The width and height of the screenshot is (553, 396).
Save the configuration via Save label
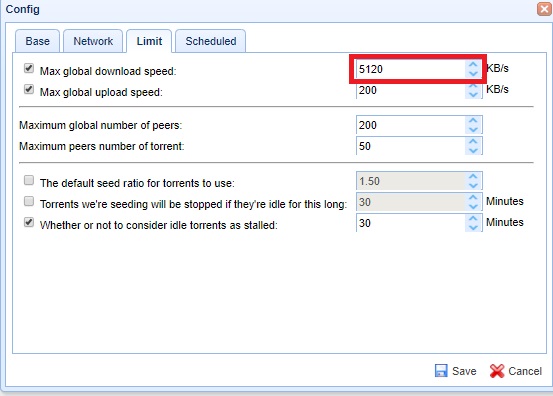tap(464, 371)
